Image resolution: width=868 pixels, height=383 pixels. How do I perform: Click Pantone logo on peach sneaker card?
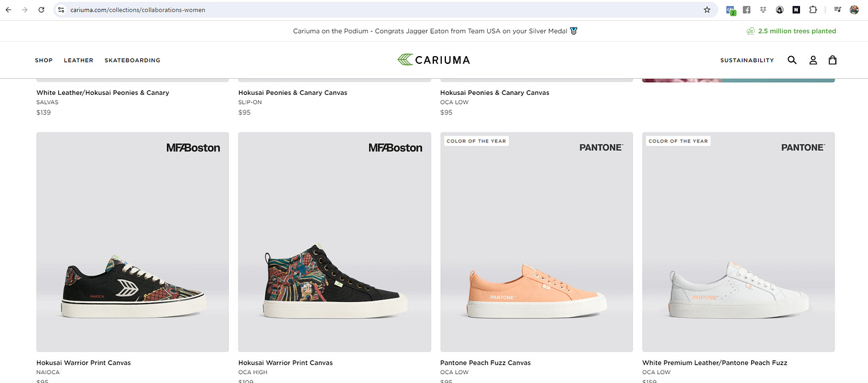[x=602, y=147]
